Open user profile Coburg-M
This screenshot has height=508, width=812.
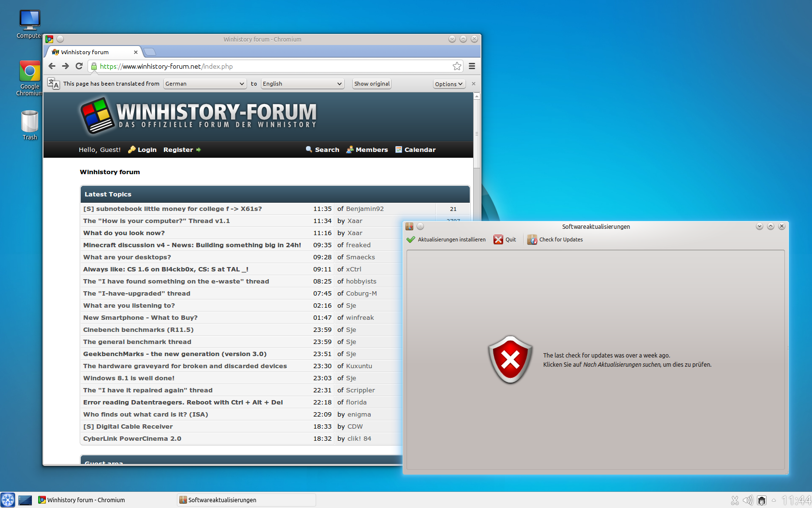[361, 294]
